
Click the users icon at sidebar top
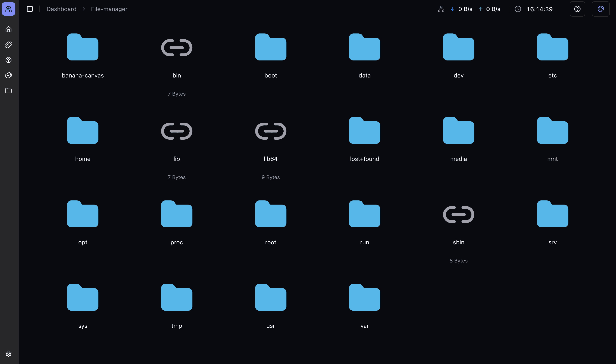click(9, 9)
